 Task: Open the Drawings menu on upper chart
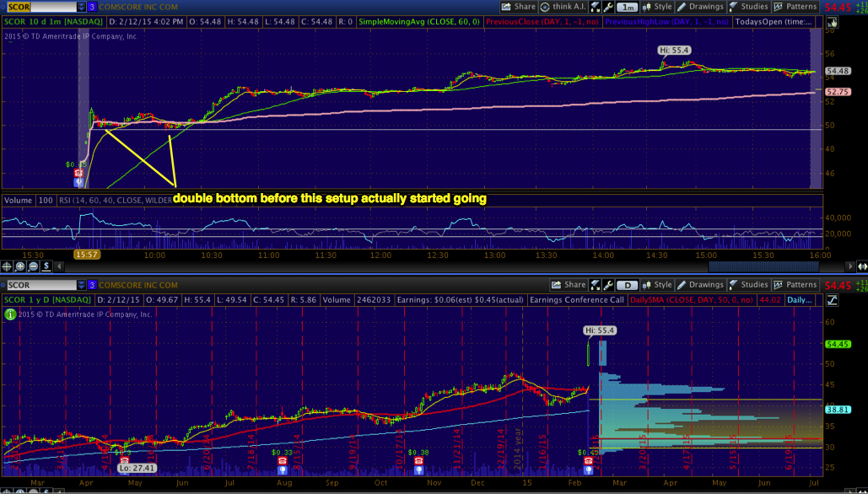tap(700, 7)
